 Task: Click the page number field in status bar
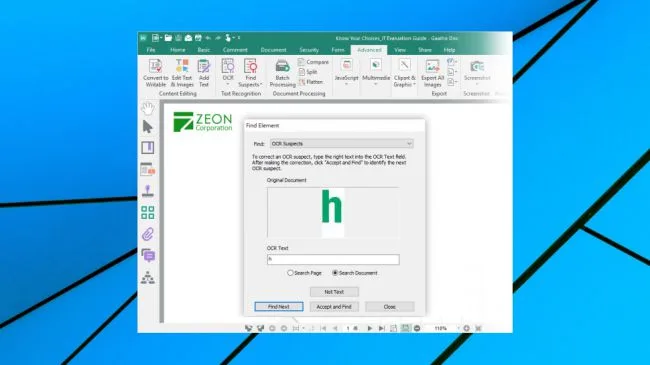pyautogui.click(x=349, y=328)
